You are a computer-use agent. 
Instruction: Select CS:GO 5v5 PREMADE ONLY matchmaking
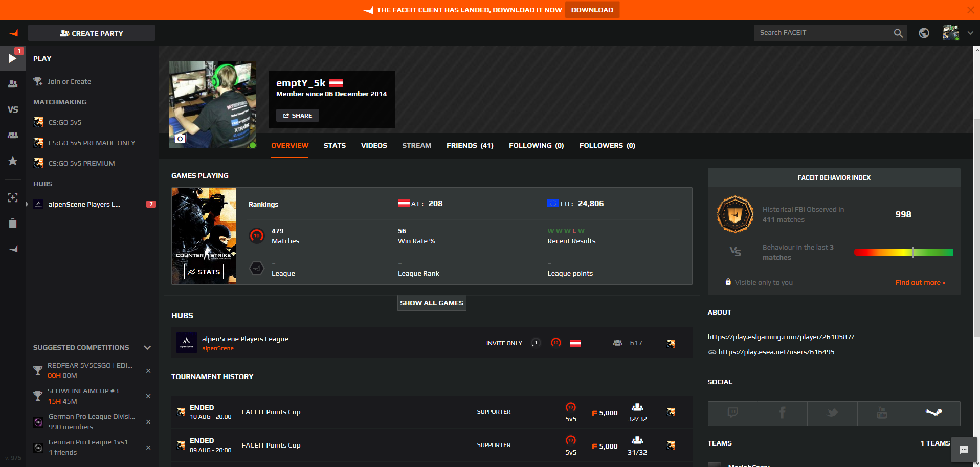tap(92, 143)
